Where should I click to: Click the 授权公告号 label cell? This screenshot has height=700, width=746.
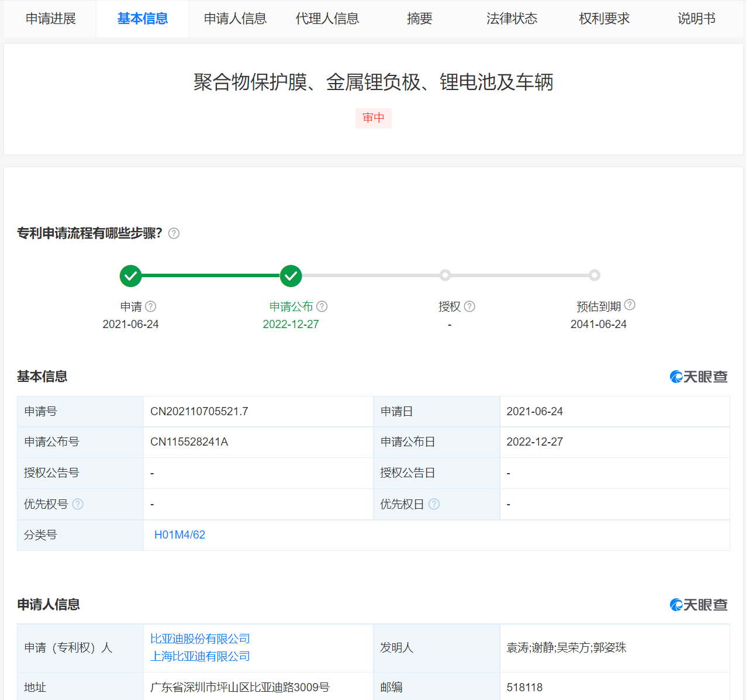coord(80,473)
